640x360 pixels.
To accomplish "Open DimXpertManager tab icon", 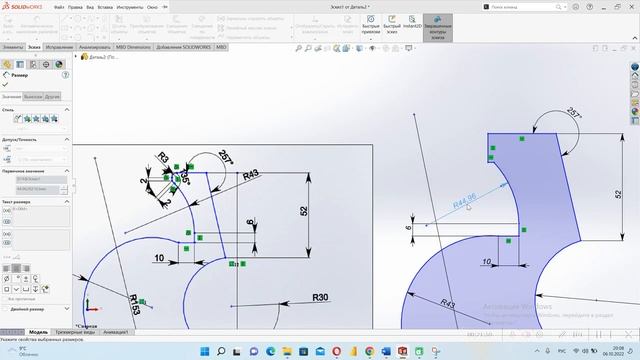I will [x=46, y=64].
